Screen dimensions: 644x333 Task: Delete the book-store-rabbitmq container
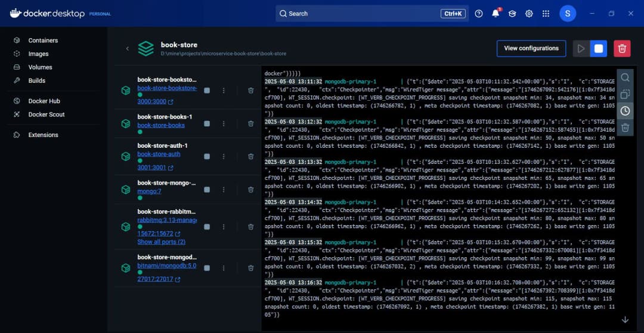(x=250, y=227)
